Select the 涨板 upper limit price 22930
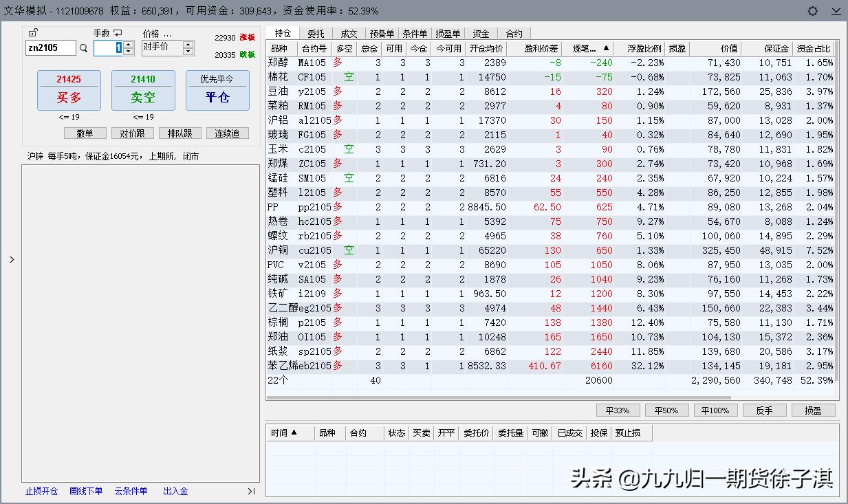The height and width of the screenshot is (504, 848). click(x=235, y=38)
